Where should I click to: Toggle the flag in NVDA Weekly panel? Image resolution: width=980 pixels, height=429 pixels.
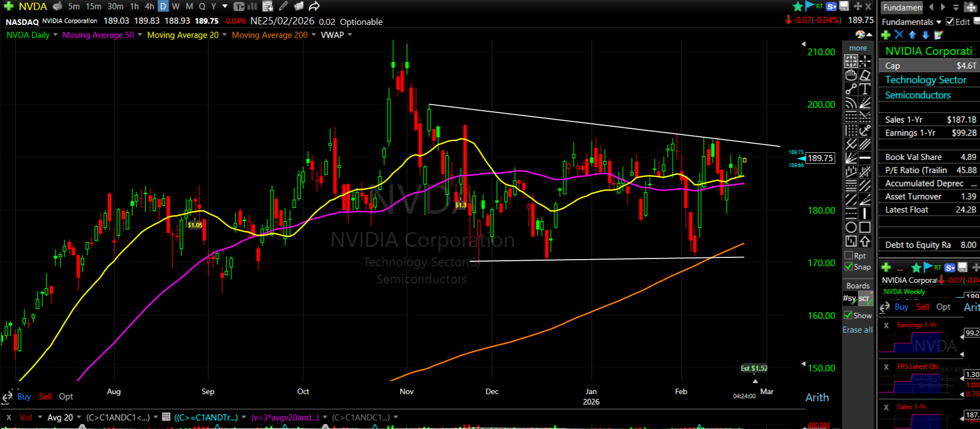928,267
